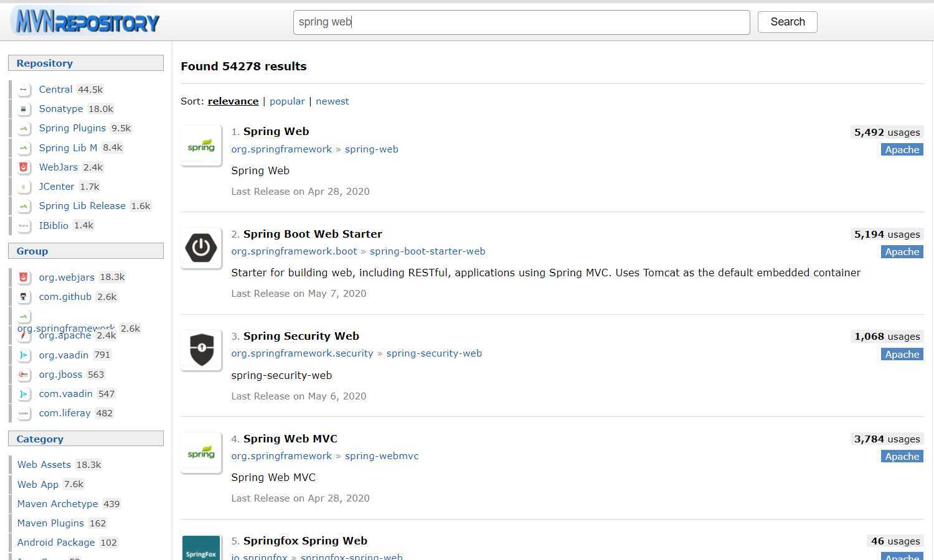Open the Spring Plugins repository link

point(72,128)
